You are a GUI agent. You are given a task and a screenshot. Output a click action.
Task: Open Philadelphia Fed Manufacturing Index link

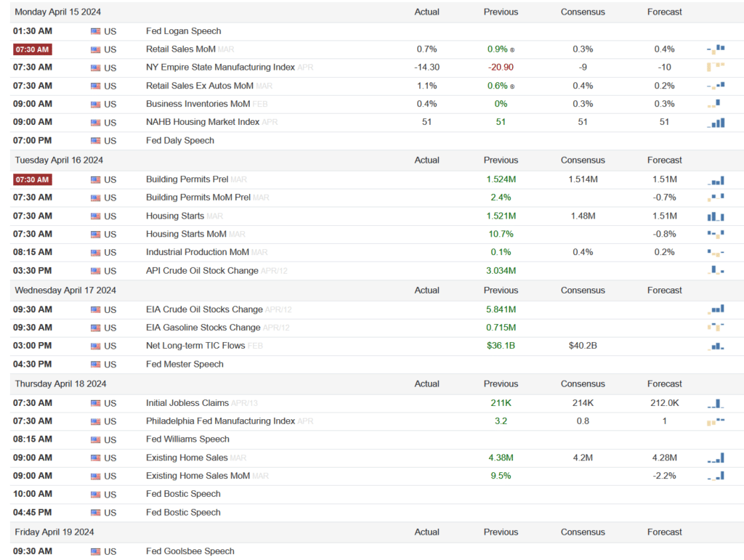click(x=220, y=421)
